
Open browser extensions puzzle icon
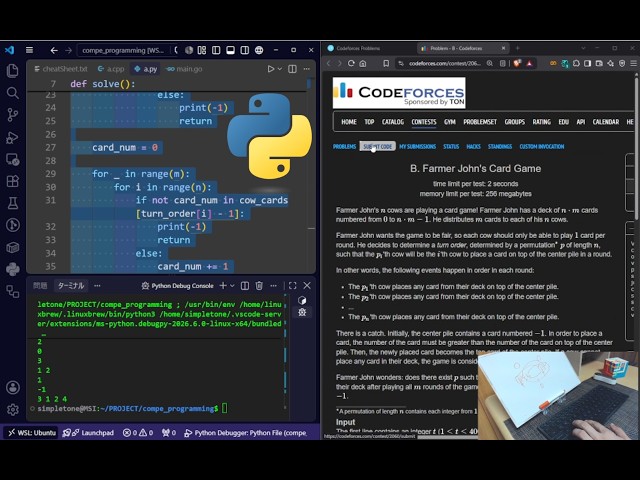tap(576, 63)
